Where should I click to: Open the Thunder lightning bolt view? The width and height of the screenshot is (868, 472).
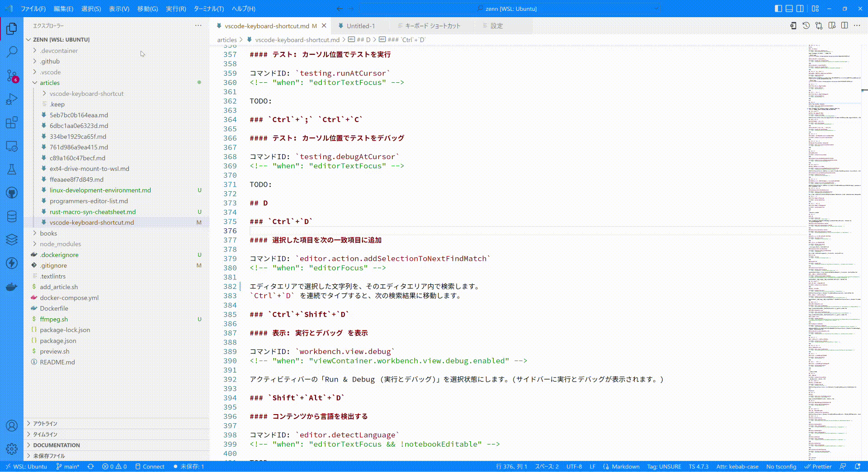click(x=12, y=263)
